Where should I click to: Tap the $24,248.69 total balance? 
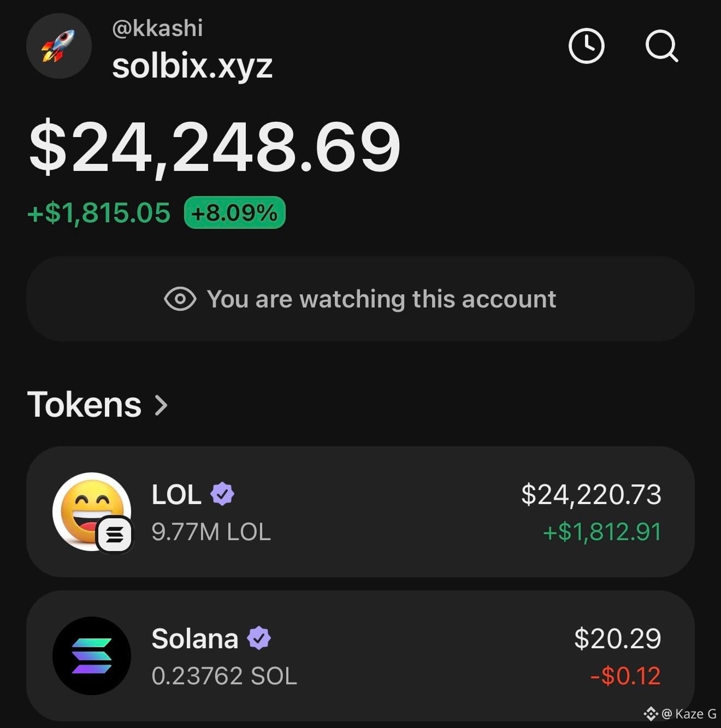[215, 147]
